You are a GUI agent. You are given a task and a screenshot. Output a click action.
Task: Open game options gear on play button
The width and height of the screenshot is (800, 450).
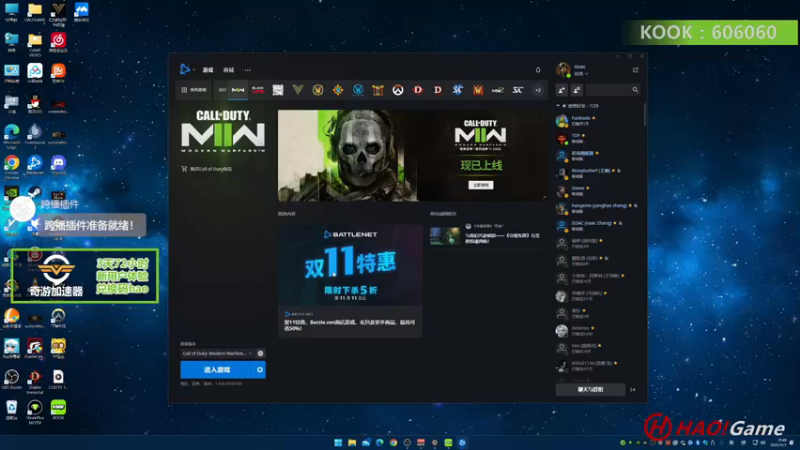pos(260,370)
